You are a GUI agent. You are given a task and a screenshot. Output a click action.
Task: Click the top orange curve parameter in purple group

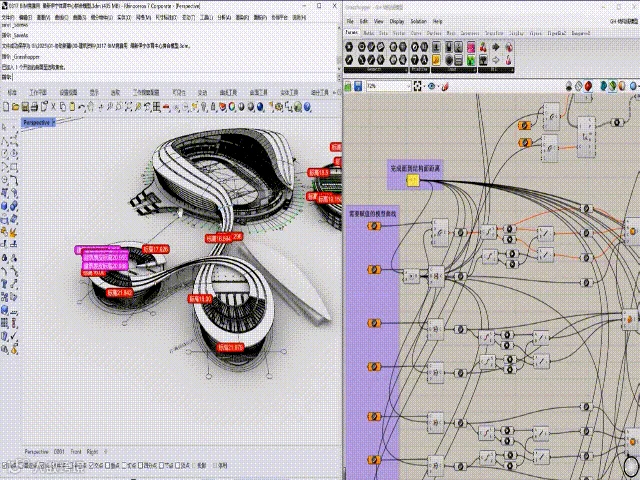click(374, 226)
